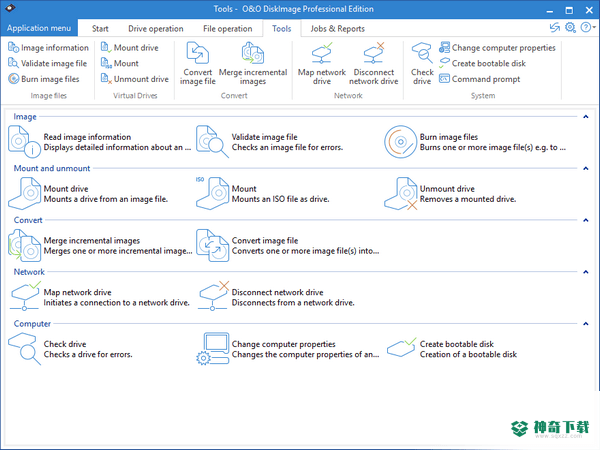Screen dimensions: 600x450
Task: Click Validate image file ribbon icon
Action: tap(13, 63)
